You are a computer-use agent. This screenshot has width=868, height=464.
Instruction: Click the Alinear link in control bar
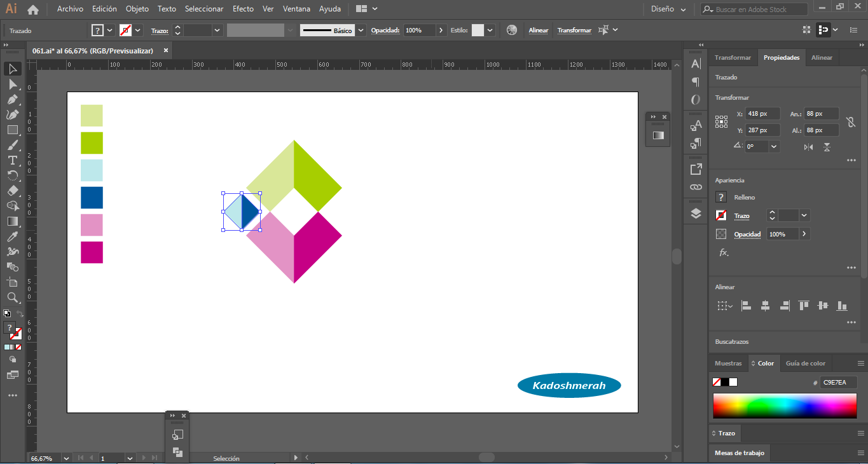539,31
